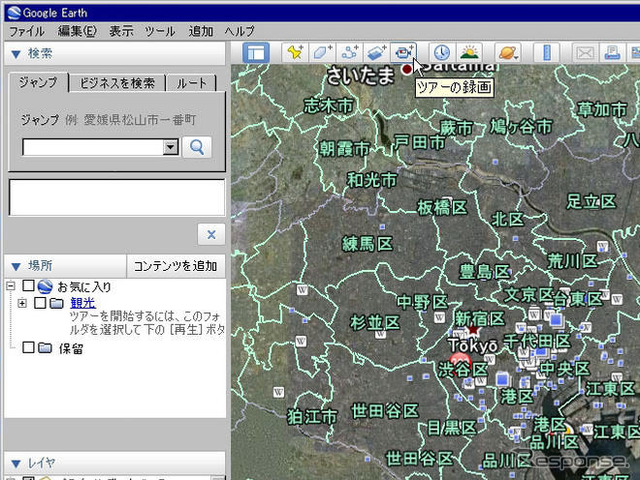Click the 保留 folder icon
Image resolution: width=640 pixels, height=480 pixels.
click(45, 348)
